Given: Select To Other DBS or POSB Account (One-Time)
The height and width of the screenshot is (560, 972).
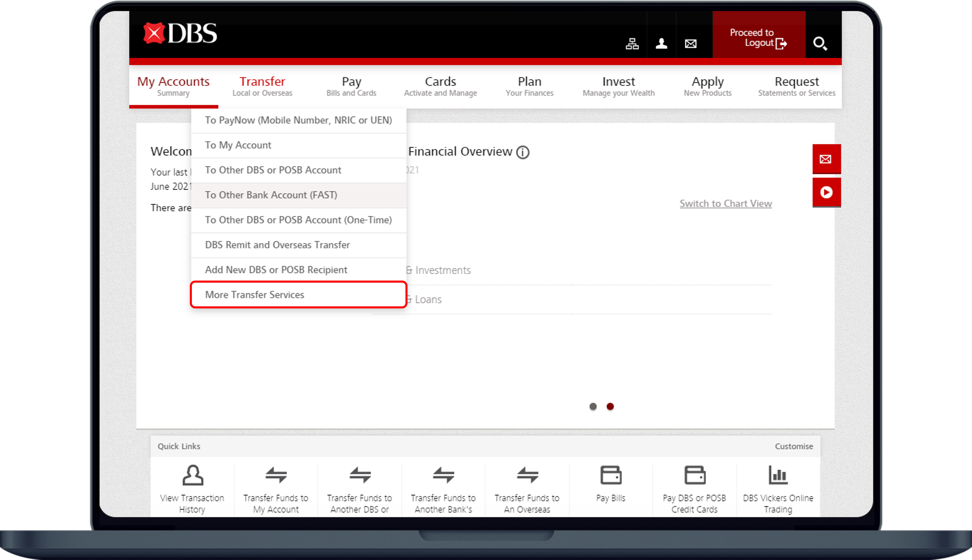Looking at the screenshot, I should click(299, 220).
